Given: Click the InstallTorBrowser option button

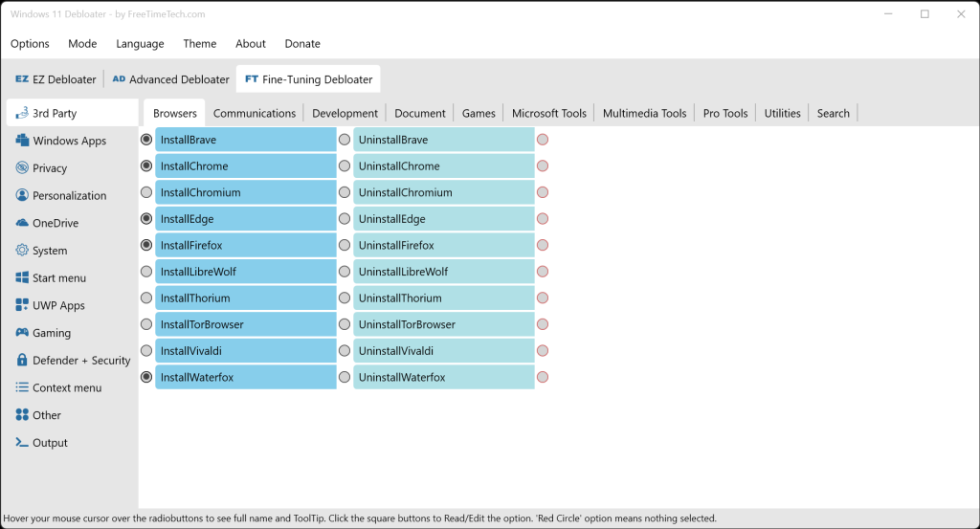Looking at the screenshot, I should 246,324.
